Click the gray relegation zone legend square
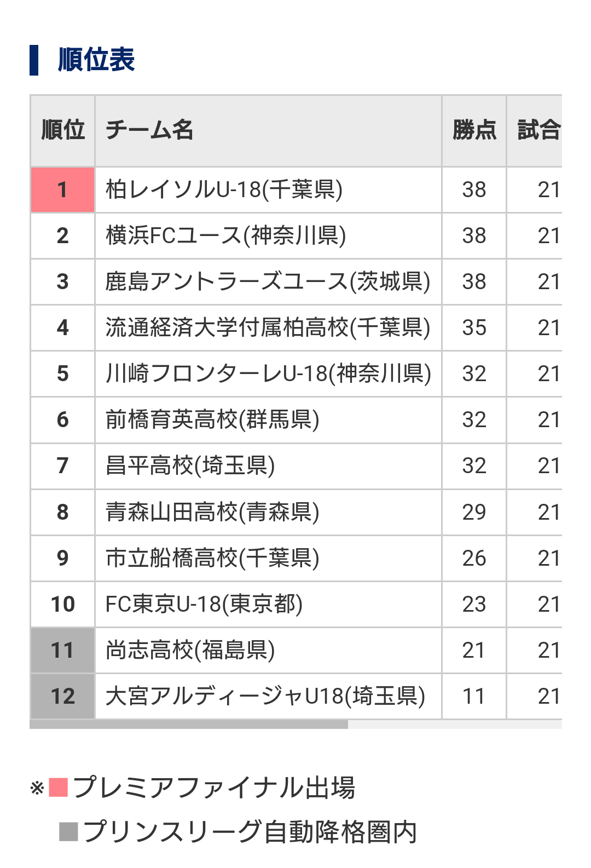 click(x=68, y=831)
